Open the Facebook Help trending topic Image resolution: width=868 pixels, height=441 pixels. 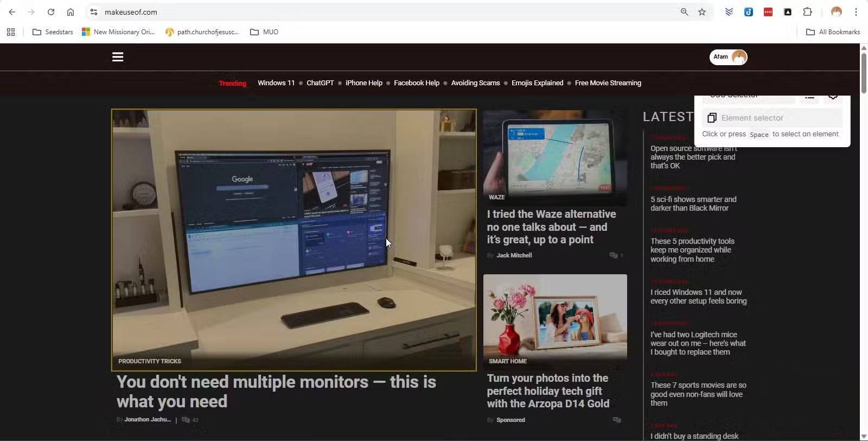(x=417, y=83)
